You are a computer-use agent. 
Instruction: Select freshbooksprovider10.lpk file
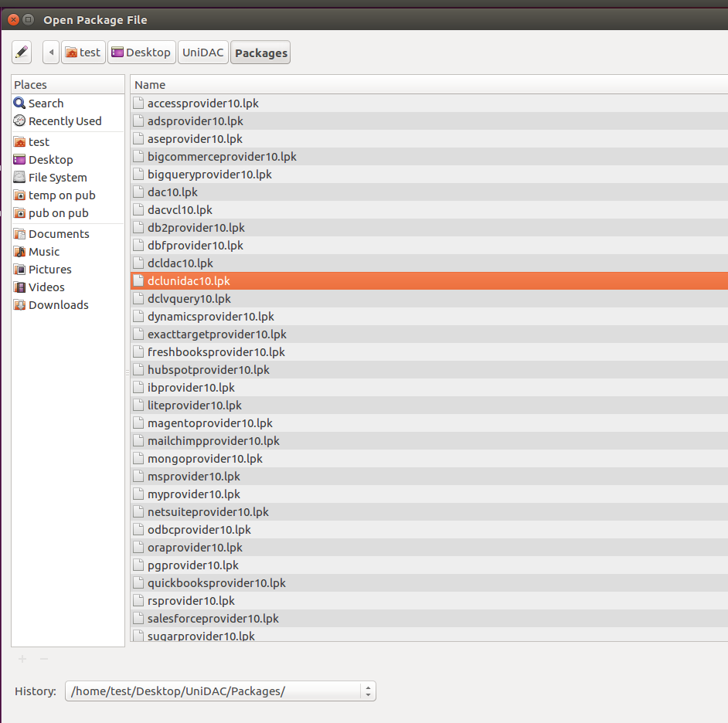coord(430,352)
